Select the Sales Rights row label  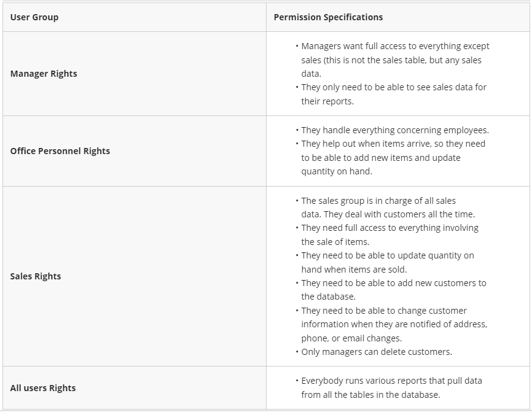point(36,276)
